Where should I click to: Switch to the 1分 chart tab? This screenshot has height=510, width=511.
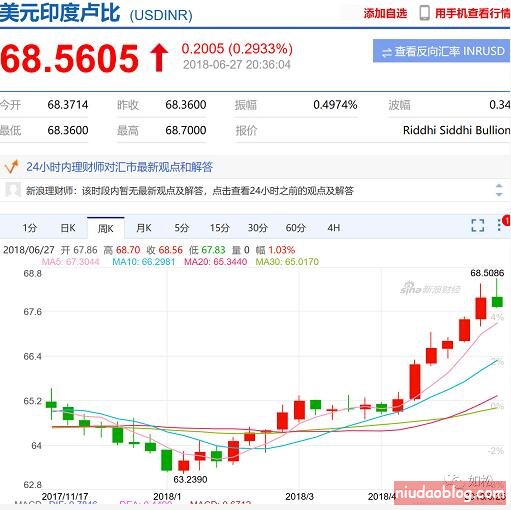[x=30, y=228]
